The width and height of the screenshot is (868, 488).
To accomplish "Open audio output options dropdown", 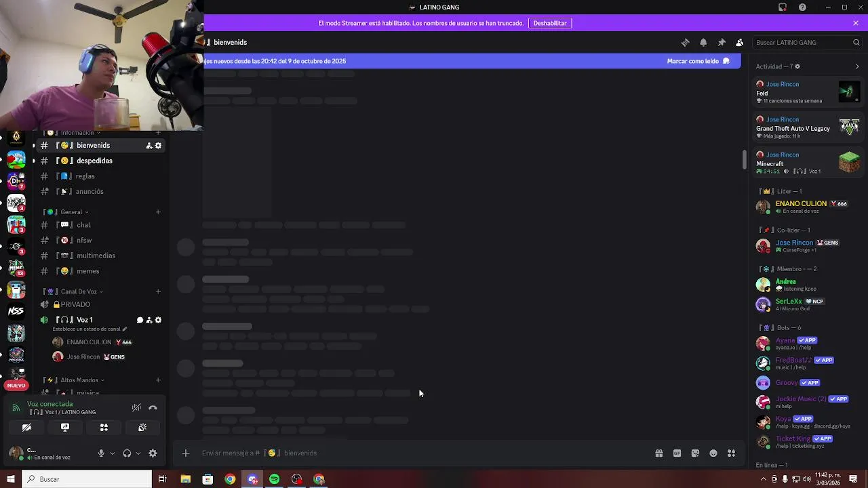I will coord(138,453).
